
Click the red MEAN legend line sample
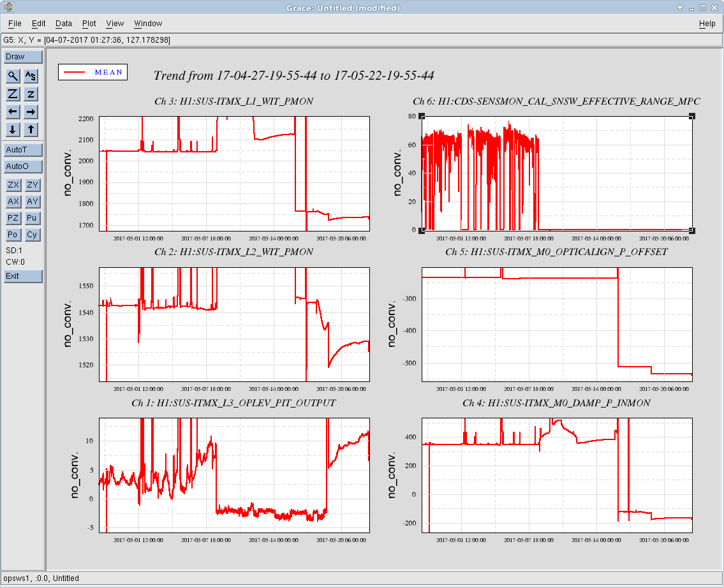75,73
